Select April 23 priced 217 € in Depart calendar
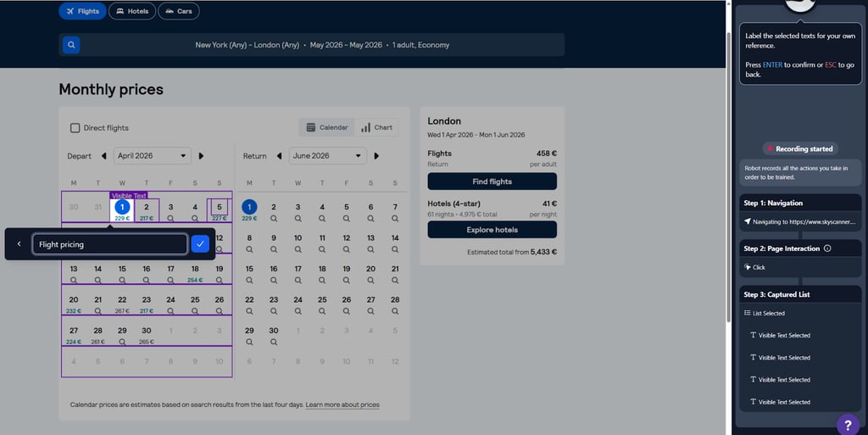868x435 pixels. 146,305
